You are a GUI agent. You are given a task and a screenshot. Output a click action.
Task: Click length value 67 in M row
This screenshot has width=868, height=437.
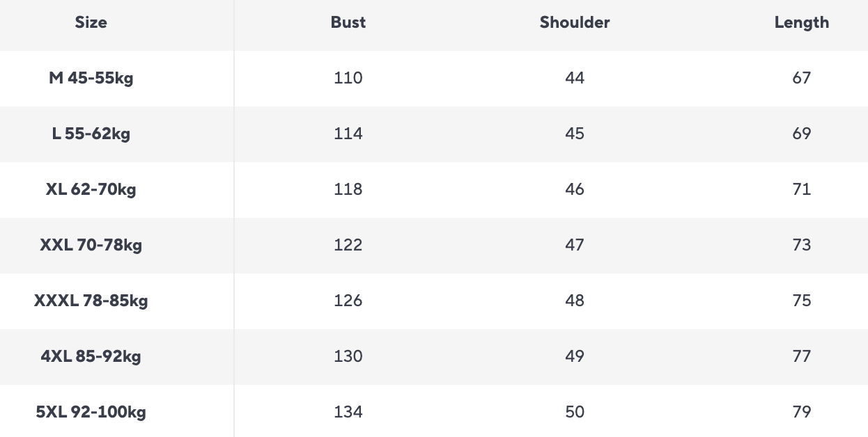click(x=801, y=78)
